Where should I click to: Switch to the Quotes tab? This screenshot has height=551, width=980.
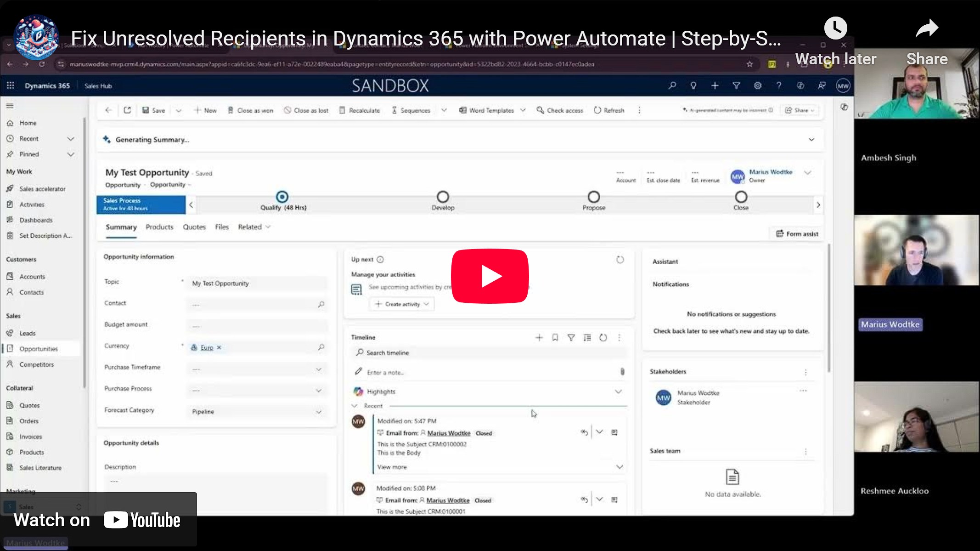click(x=194, y=227)
